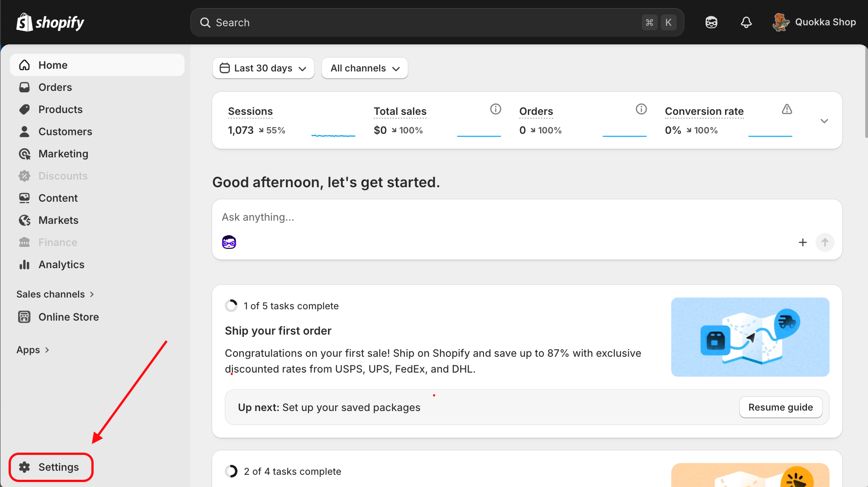This screenshot has height=487, width=868.
Task: Click the Total sales metric label
Action: click(400, 111)
